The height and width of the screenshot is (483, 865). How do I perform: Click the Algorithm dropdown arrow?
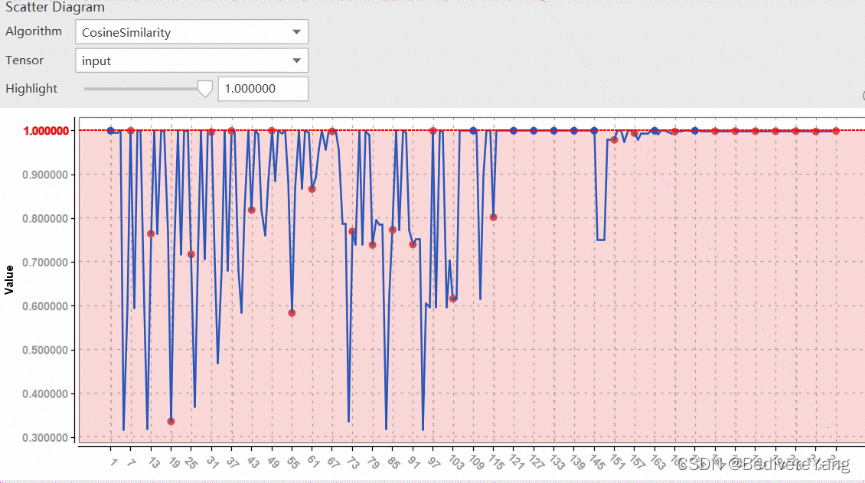[297, 32]
